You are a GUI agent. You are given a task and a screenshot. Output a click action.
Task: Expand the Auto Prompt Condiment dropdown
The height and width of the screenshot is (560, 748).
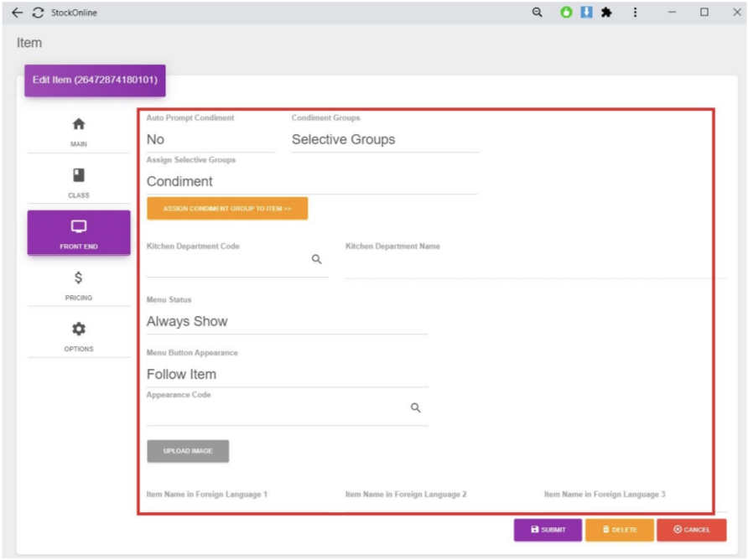point(210,140)
